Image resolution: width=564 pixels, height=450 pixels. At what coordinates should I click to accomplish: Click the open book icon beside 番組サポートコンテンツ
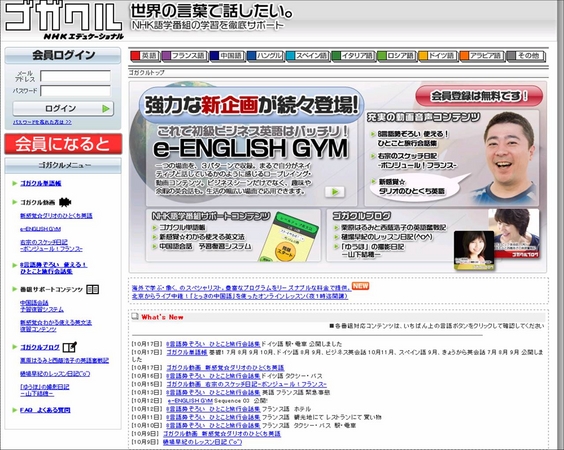(x=93, y=289)
